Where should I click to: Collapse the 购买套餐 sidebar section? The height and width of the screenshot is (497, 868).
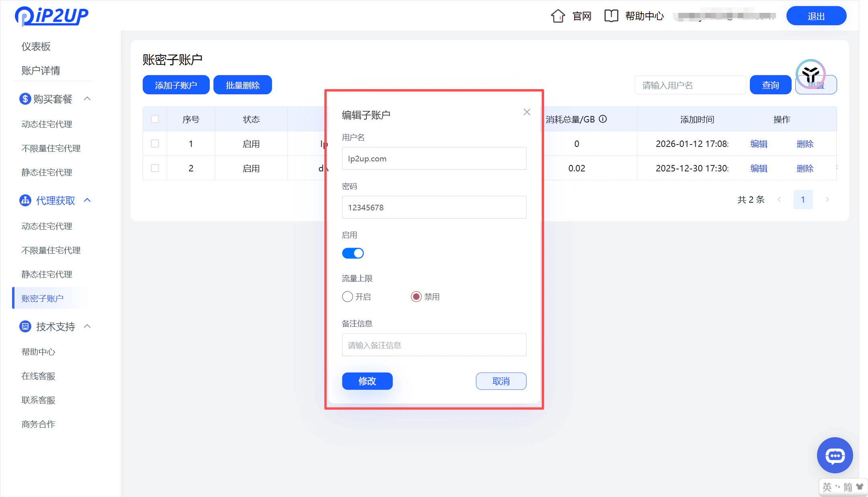[x=88, y=98]
